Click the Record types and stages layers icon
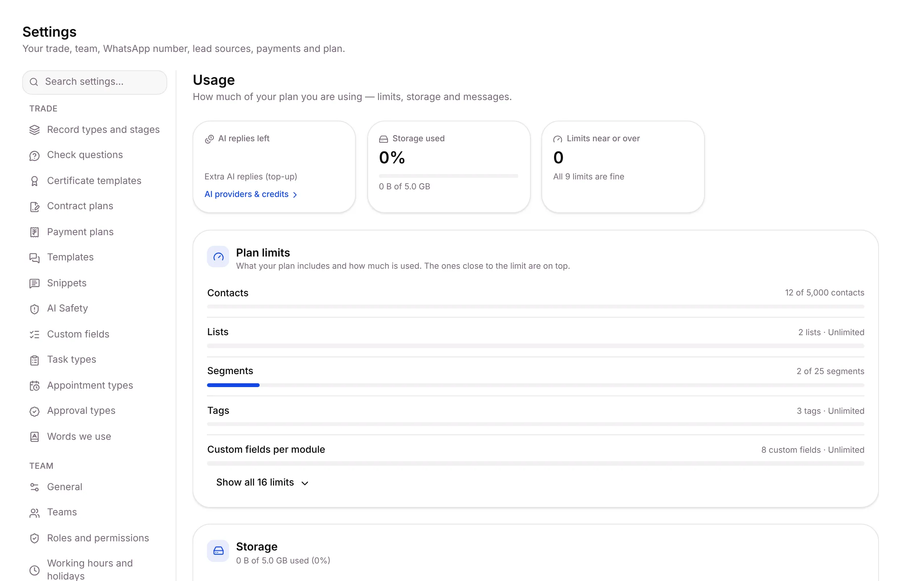924x581 pixels. click(34, 130)
